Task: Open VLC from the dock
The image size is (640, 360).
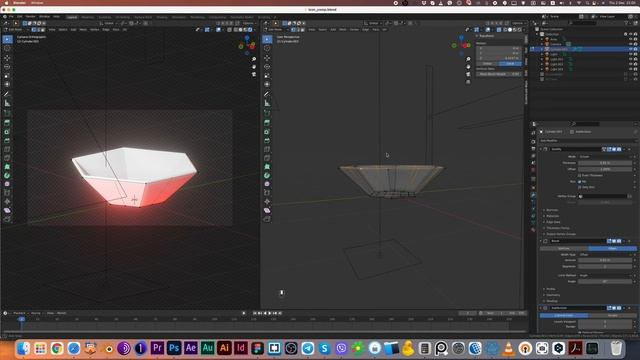Action: 509,348
